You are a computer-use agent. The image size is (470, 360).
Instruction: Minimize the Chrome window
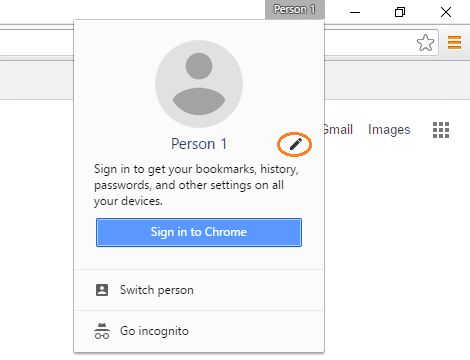tap(355, 12)
